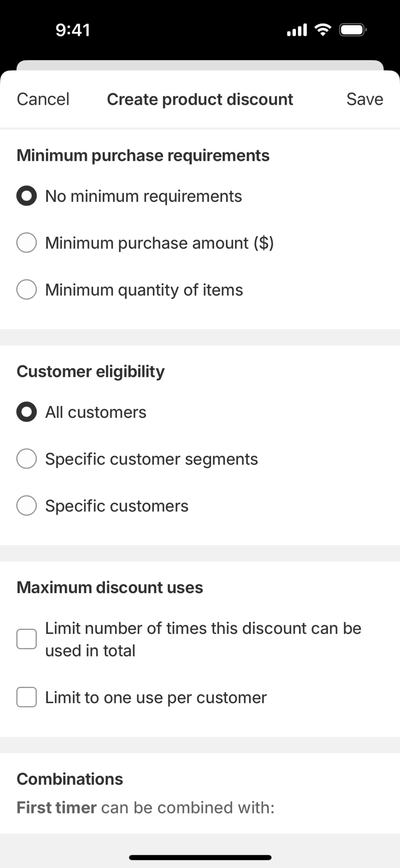Tap the 9:41 clock in status bar

pyautogui.click(x=73, y=30)
